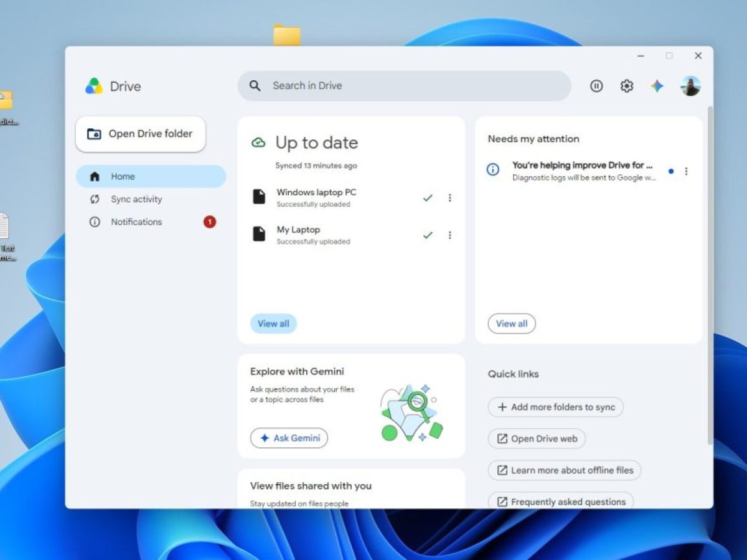
Task: Click the My Laptop entry name
Action: [298, 230]
